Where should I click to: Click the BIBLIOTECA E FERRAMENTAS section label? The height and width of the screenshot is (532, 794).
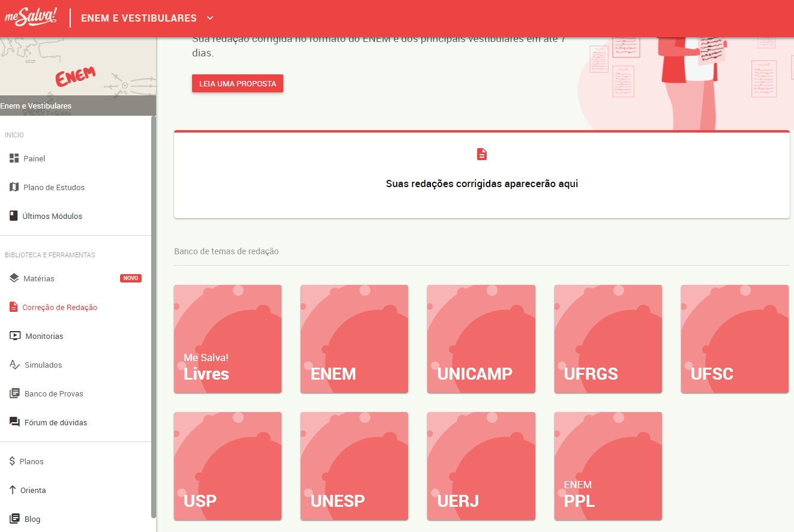click(50, 255)
